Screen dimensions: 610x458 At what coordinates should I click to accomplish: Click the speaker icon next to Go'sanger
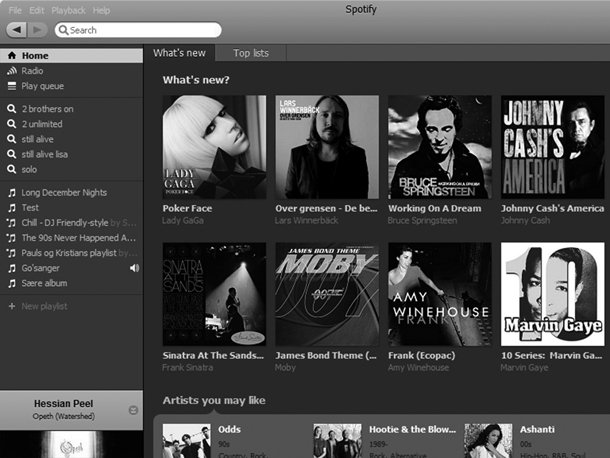point(134,268)
